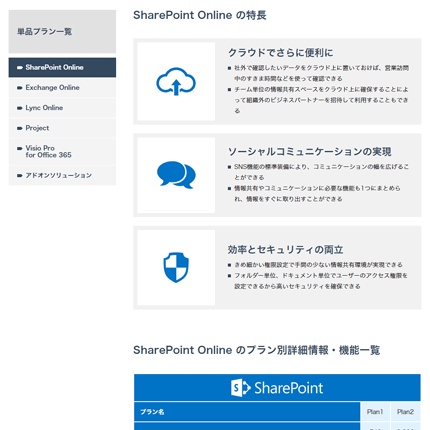Click the cloud upload icon
The width and height of the screenshot is (430, 430).
176,81
